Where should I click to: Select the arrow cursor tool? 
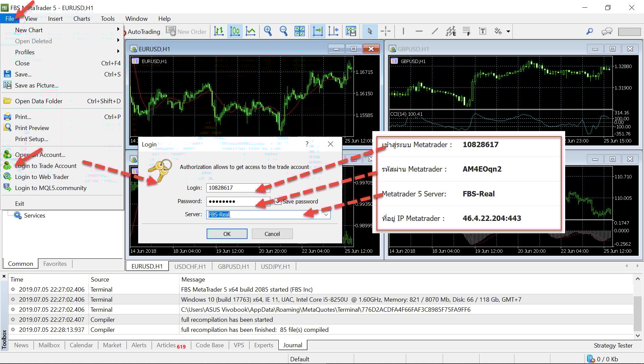tap(370, 32)
